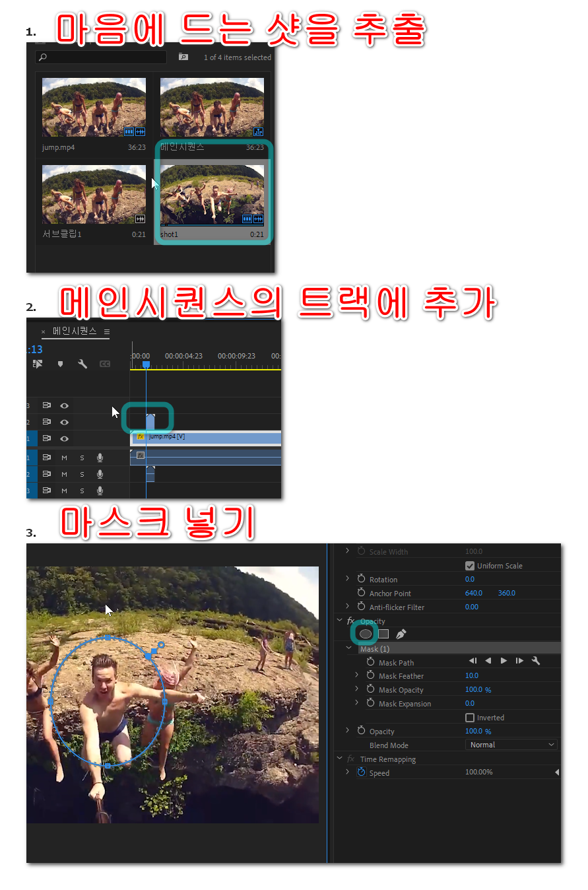Open the Blend Mode dropdown
This screenshot has height=890, width=588.
[512, 745]
